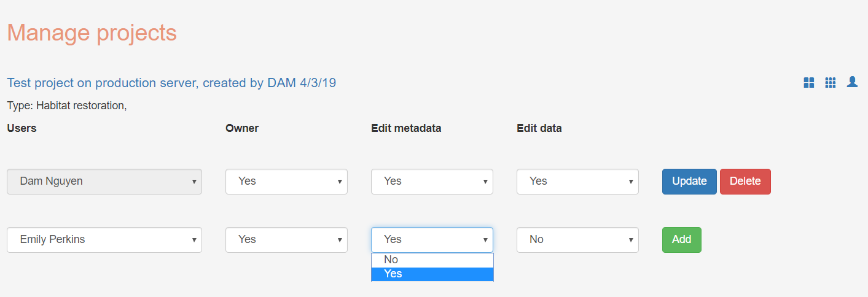The width and height of the screenshot is (868, 297).
Task: Click the Type: Habitat restoration text
Action: pyautogui.click(x=67, y=106)
